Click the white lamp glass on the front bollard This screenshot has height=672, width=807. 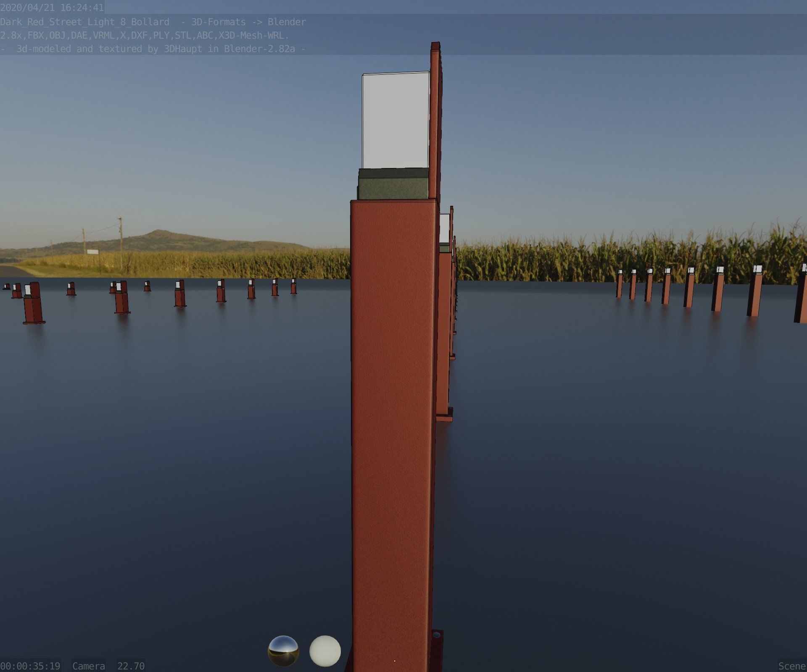(x=396, y=121)
